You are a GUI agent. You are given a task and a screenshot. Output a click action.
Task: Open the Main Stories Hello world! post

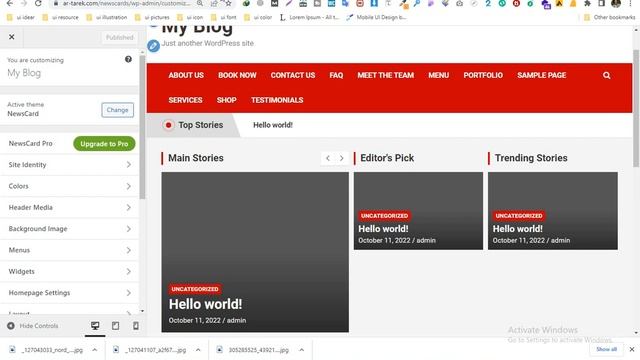[x=205, y=304]
